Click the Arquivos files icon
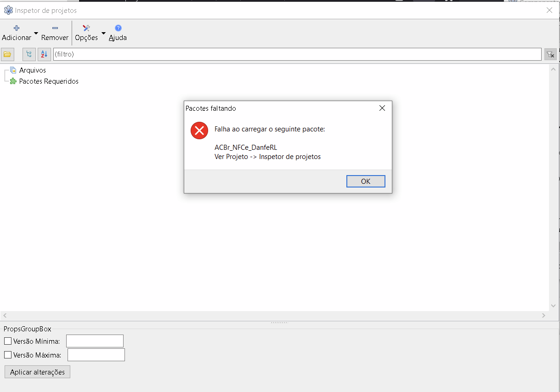Screen dimensions: 560x392 point(13,70)
